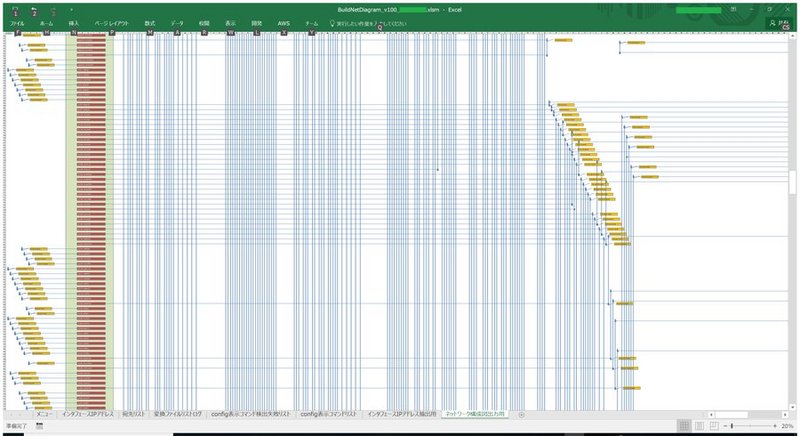Undo the last action
Viewport: 800px width, 436px height.
[x=34, y=11]
